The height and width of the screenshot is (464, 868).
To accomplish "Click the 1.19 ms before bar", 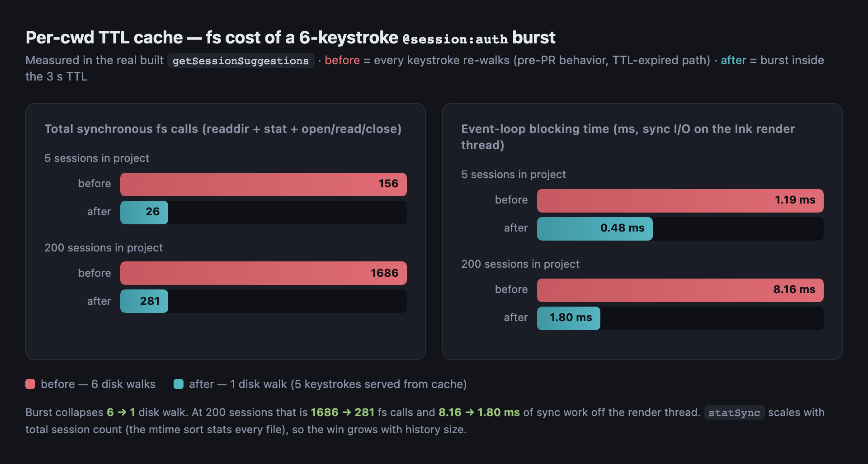I will point(680,200).
